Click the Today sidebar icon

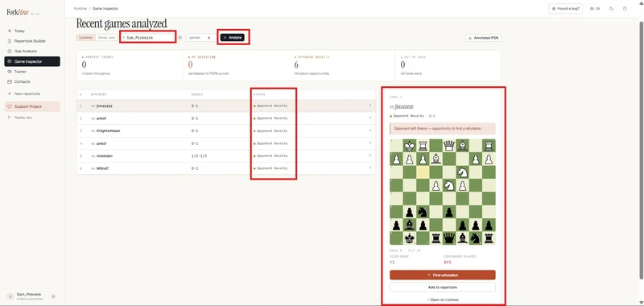click(10, 31)
